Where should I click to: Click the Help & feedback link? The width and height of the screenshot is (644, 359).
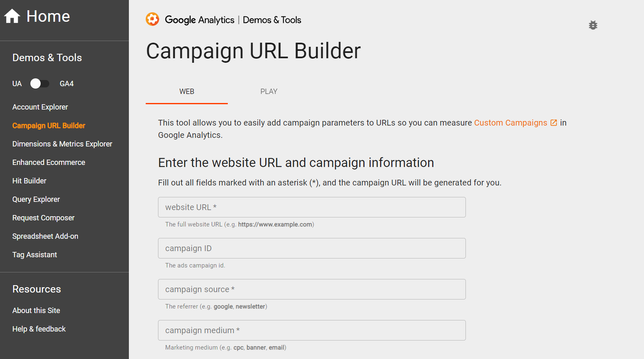click(39, 329)
